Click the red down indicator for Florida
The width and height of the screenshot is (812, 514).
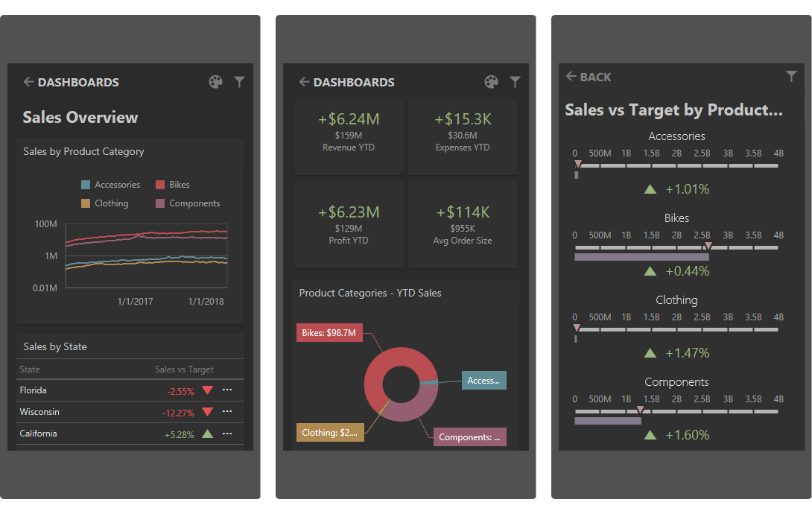pyautogui.click(x=208, y=390)
